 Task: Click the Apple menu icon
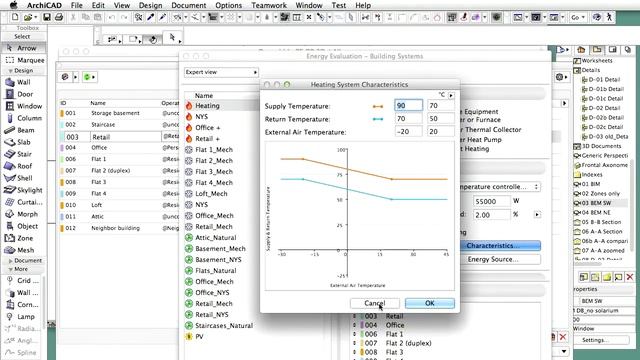[13, 5]
